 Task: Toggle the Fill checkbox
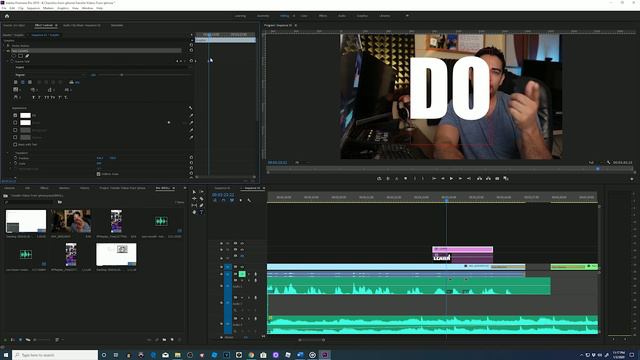click(15, 116)
